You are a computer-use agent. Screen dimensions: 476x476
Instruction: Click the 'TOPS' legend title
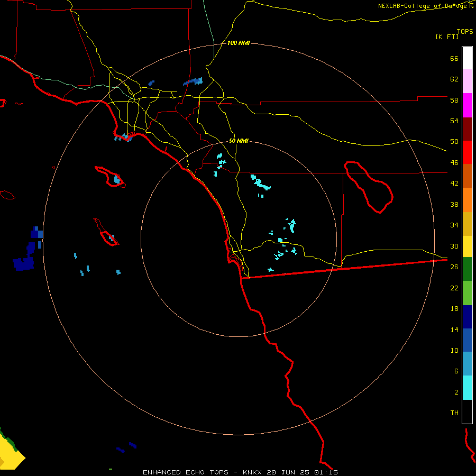click(465, 31)
